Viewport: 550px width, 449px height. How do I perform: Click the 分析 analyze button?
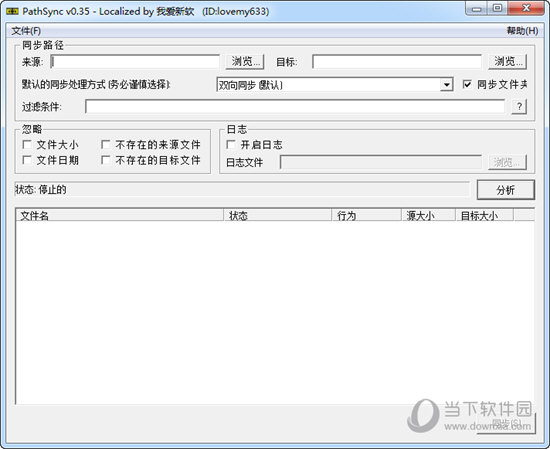coord(505,190)
